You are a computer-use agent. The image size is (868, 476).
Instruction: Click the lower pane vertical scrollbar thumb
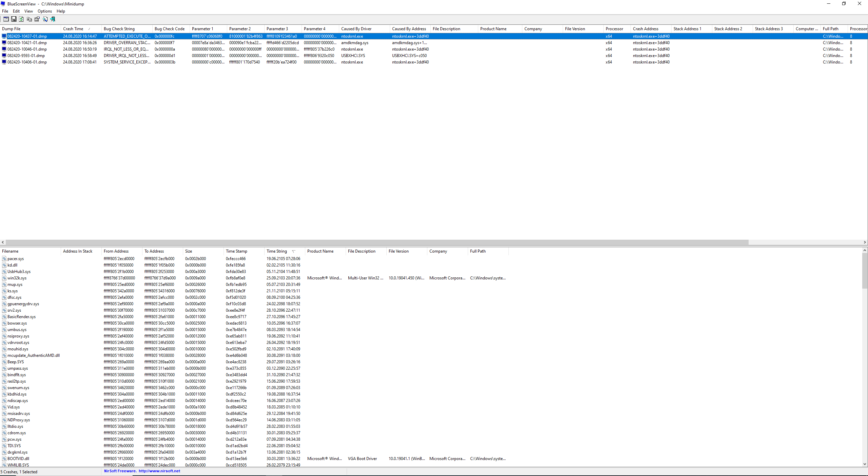point(865,271)
